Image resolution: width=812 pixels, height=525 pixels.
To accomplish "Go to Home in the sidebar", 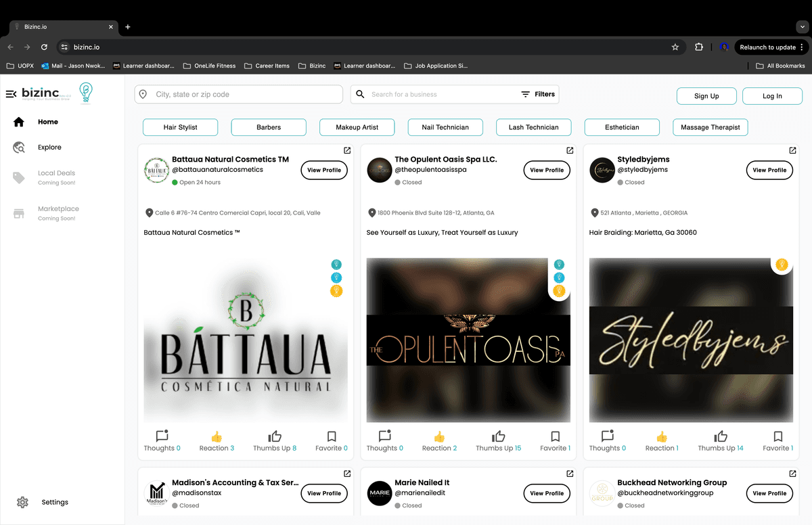I will coord(48,122).
